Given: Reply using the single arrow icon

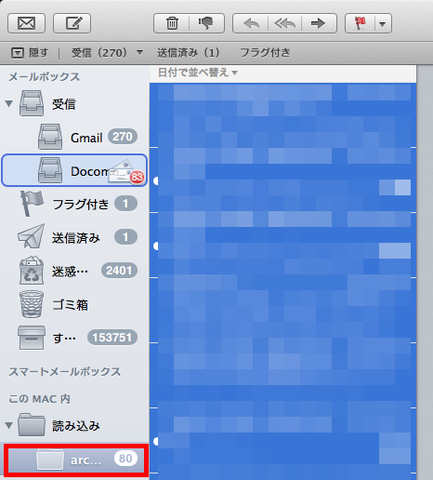Looking at the screenshot, I should click(x=251, y=23).
